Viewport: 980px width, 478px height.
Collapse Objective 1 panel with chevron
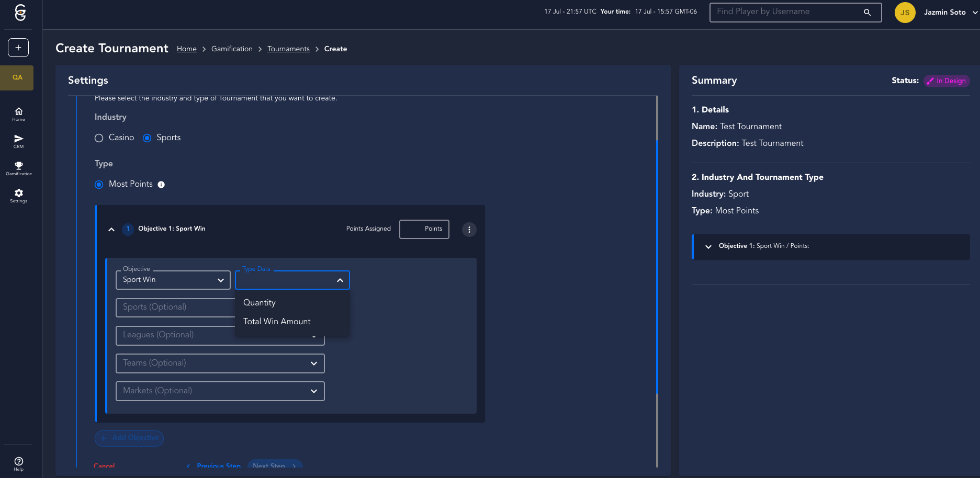click(111, 230)
